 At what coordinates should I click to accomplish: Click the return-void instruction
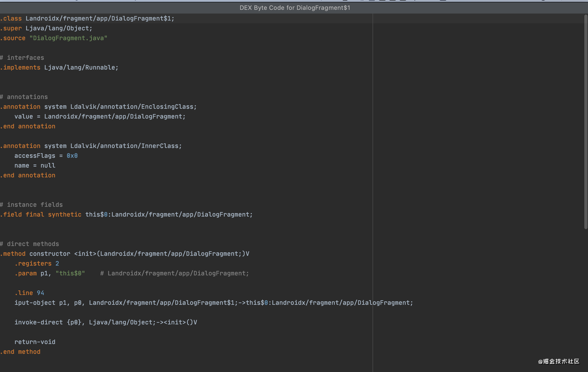(x=35, y=342)
